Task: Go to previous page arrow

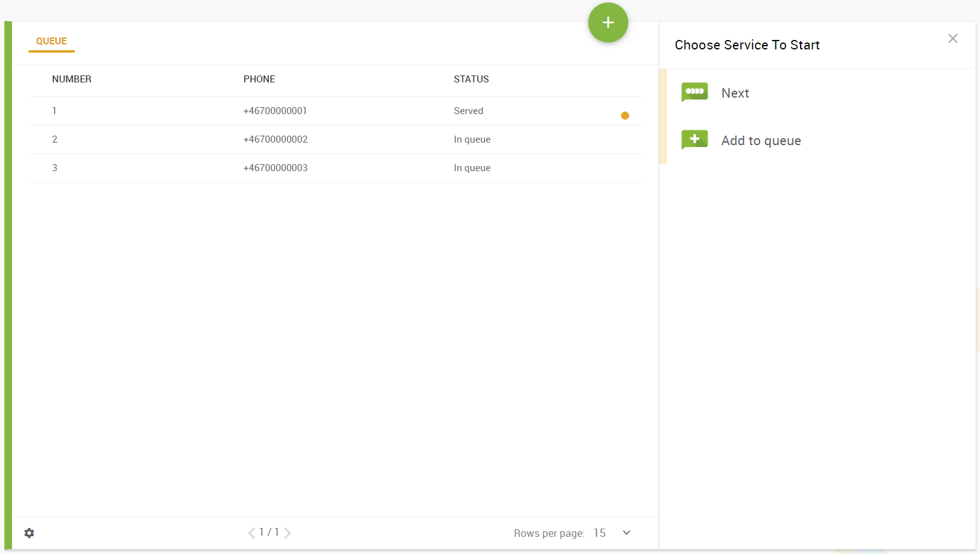Action: [252, 533]
